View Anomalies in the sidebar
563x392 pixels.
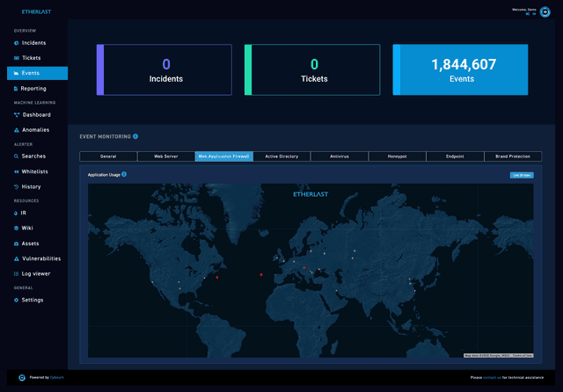[x=36, y=130]
